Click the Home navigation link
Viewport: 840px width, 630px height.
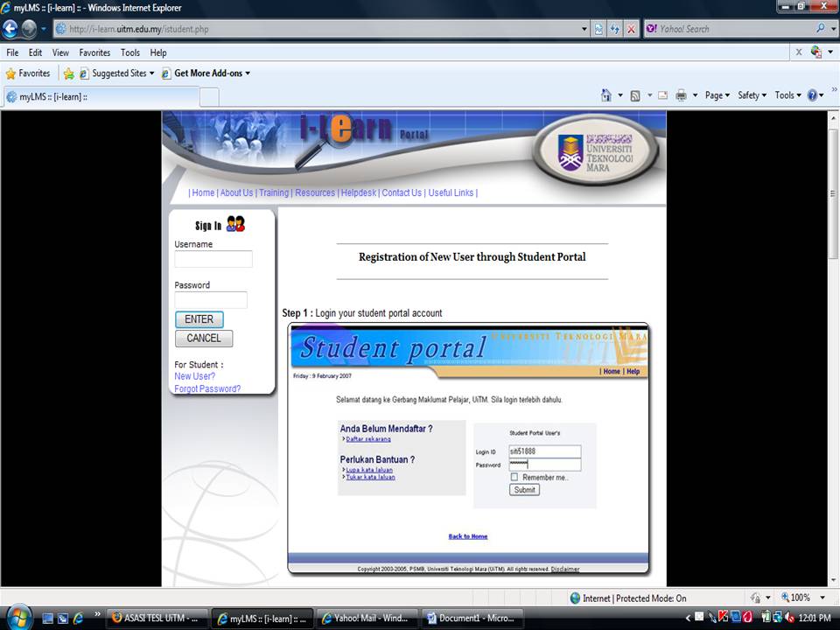pos(203,192)
